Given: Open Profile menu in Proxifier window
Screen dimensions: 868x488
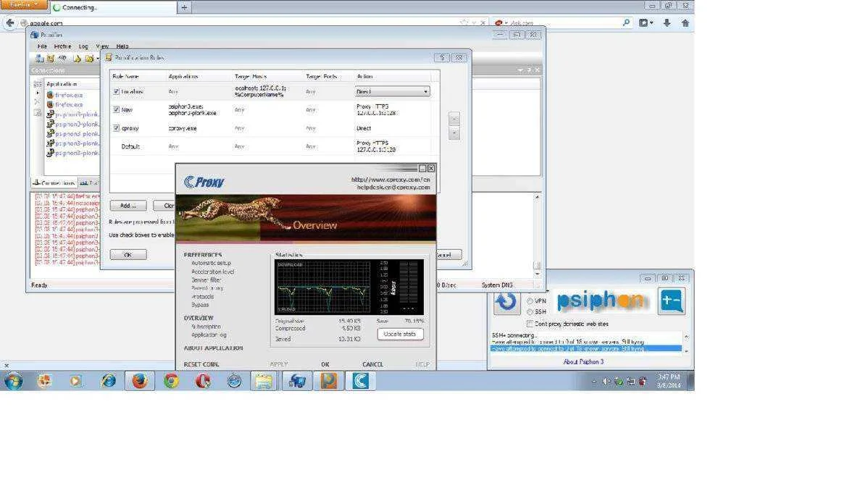Looking at the screenshot, I should pyautogui.click(x=62, y=46).
